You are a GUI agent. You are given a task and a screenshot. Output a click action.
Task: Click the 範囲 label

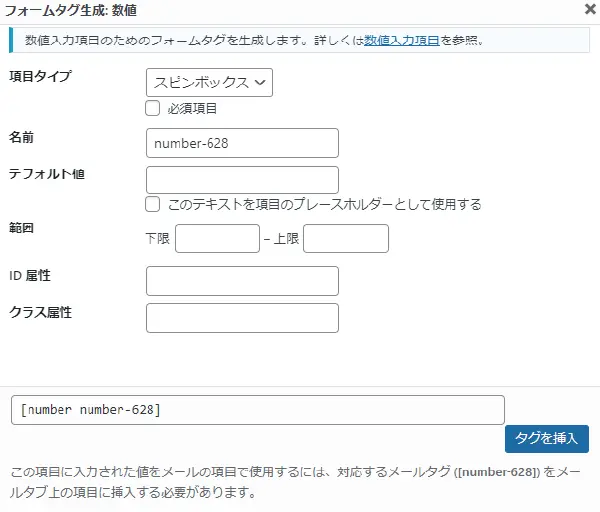[21, 228]
